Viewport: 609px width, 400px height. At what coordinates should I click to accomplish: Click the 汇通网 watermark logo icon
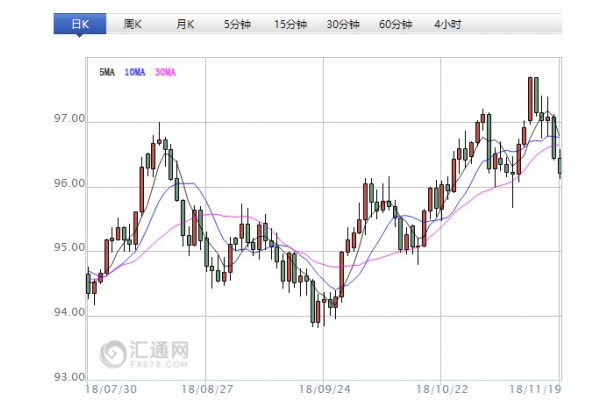113,351
